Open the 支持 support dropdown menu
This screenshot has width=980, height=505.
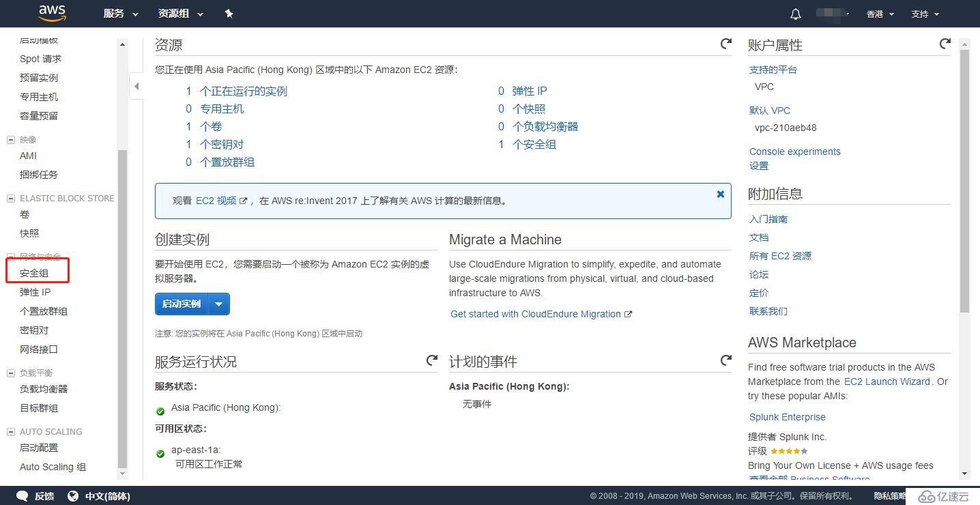point(925,14)
